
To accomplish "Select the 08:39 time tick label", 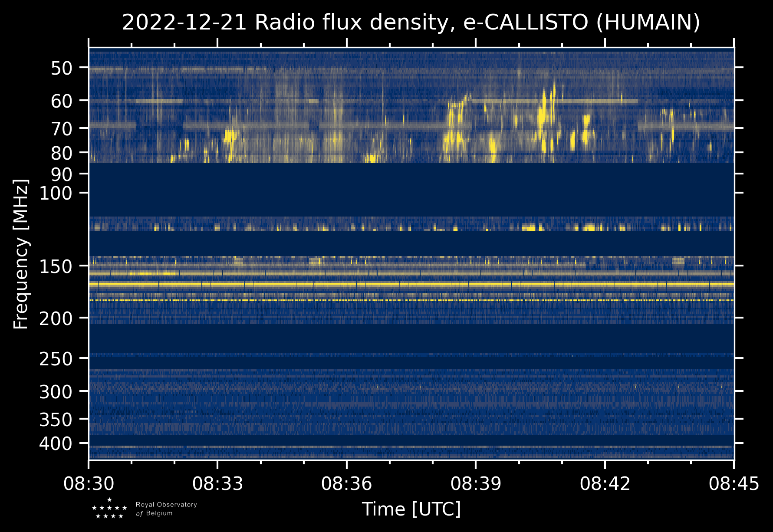I will pyautogui.click(x=476, y=483).
